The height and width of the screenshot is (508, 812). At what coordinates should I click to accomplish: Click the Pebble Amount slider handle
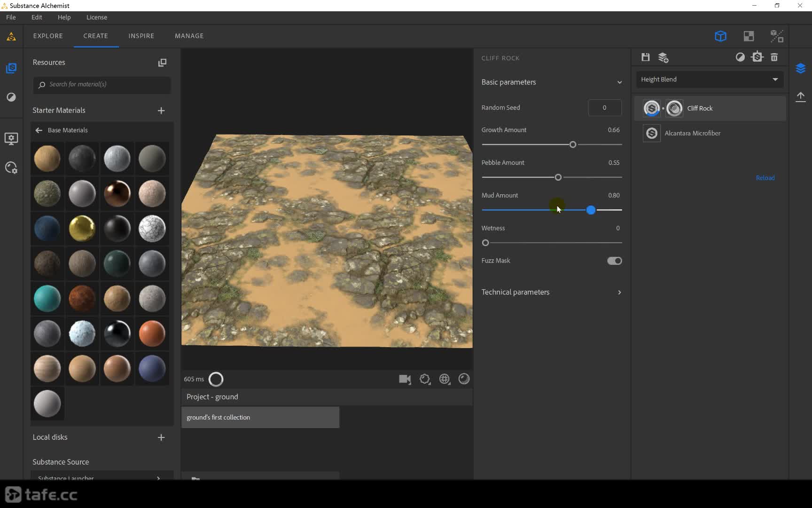[558, 178]
